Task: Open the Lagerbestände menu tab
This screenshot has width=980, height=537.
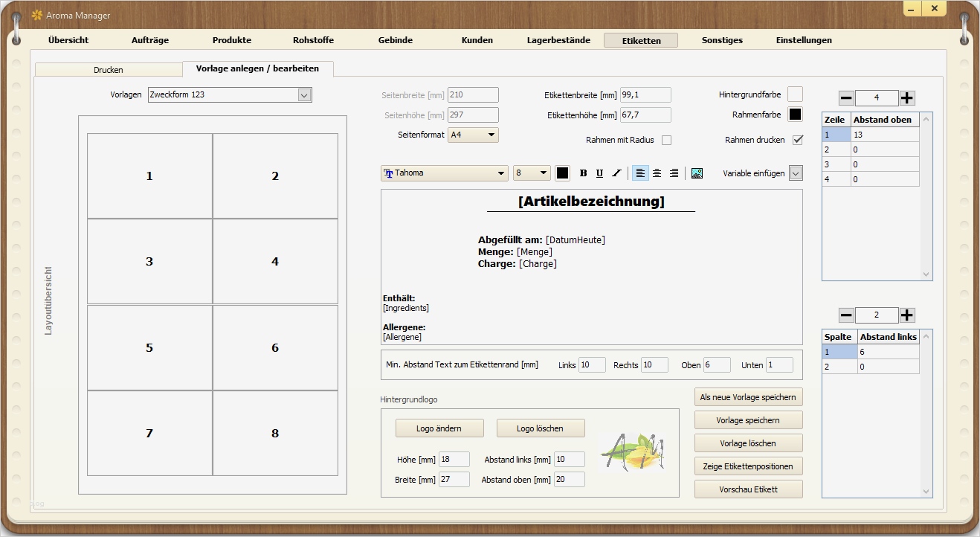Action: (558, 40)
